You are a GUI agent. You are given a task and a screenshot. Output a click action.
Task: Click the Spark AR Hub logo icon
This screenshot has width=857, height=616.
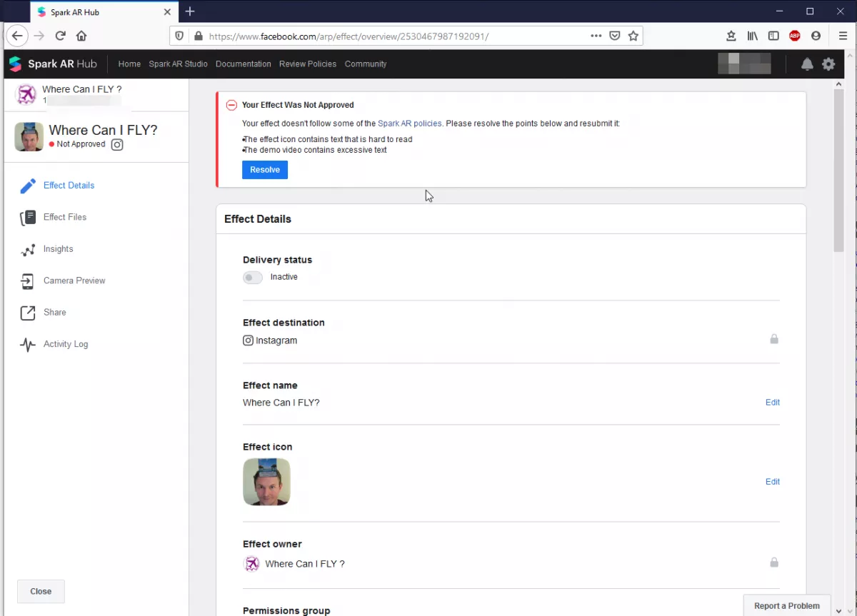(15, 64)
